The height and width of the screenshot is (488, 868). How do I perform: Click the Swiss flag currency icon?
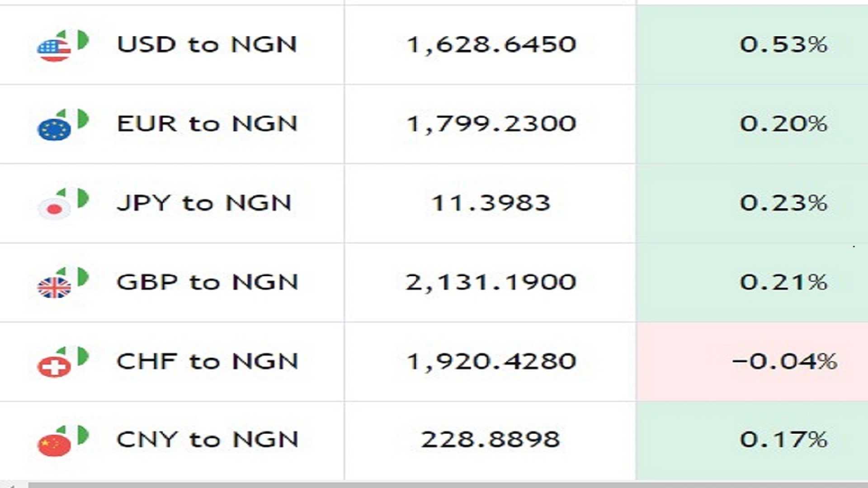(x=54, y=366)
